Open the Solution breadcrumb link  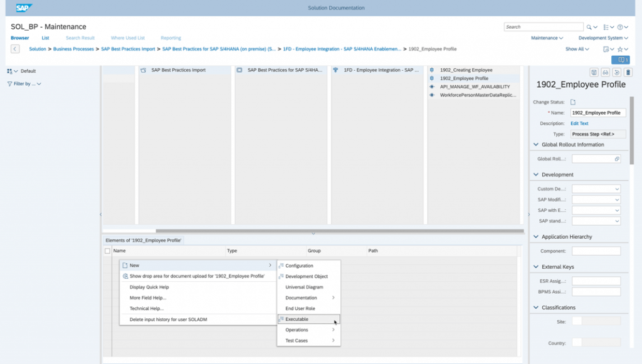pyautogui.click(x=37, y=49)
